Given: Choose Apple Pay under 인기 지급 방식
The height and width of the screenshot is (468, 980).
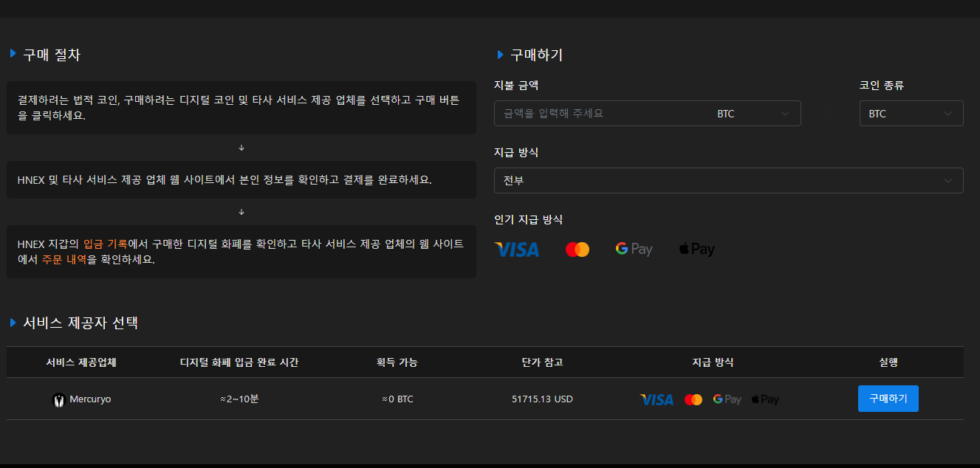Looking at the screenshot, I should coord(695,249).
